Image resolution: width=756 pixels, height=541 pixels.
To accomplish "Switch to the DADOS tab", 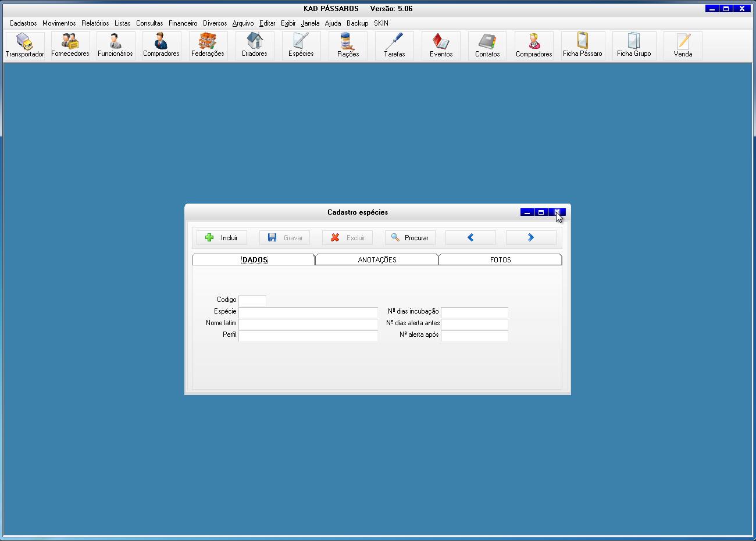I will click(254, 259).
